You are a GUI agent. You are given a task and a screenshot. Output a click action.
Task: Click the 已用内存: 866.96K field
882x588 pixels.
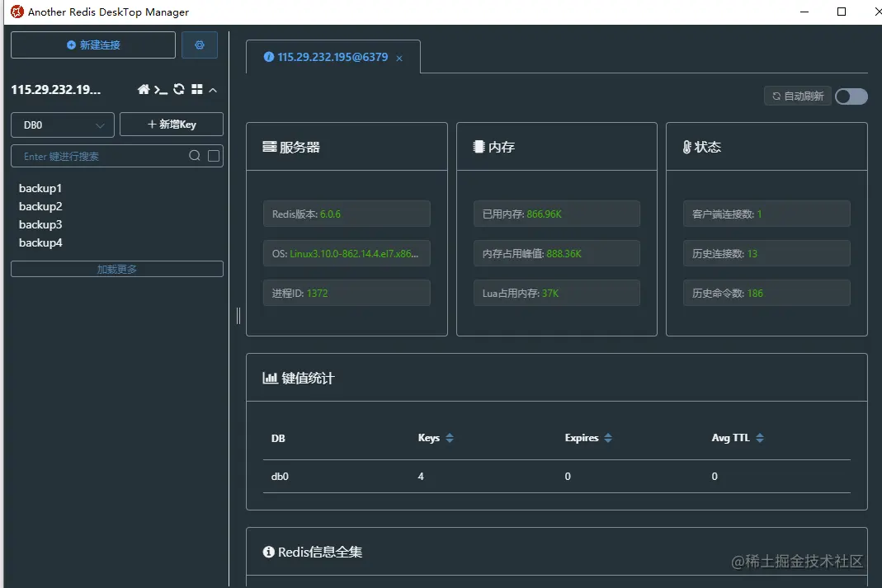[x=556, y=214]
